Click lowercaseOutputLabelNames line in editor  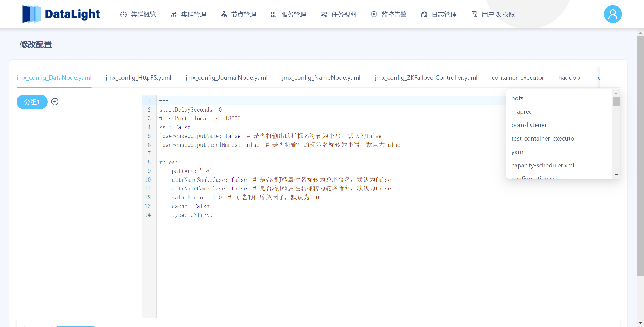pos(280,145)
